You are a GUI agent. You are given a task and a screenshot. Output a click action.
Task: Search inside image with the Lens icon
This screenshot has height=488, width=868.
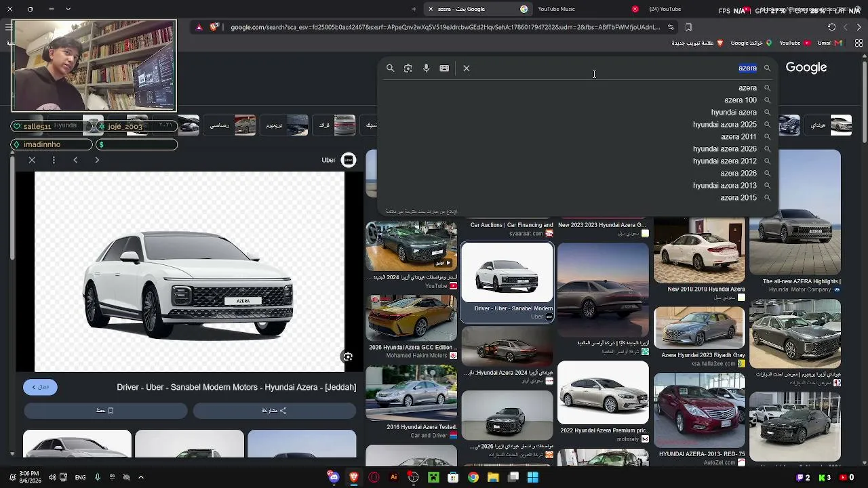pyautogui.click(x=348, y=357)
